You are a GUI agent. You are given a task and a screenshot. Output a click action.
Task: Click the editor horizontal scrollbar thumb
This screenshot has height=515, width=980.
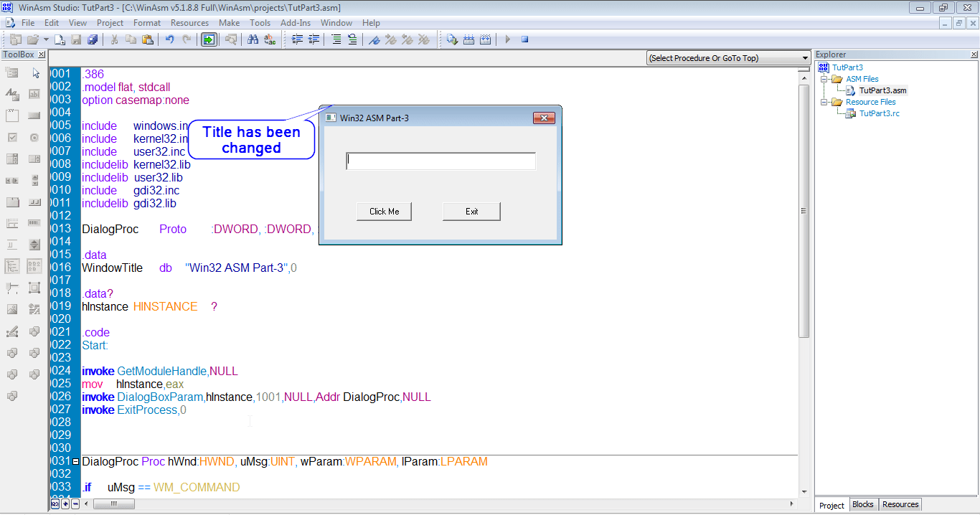point(113,504)
